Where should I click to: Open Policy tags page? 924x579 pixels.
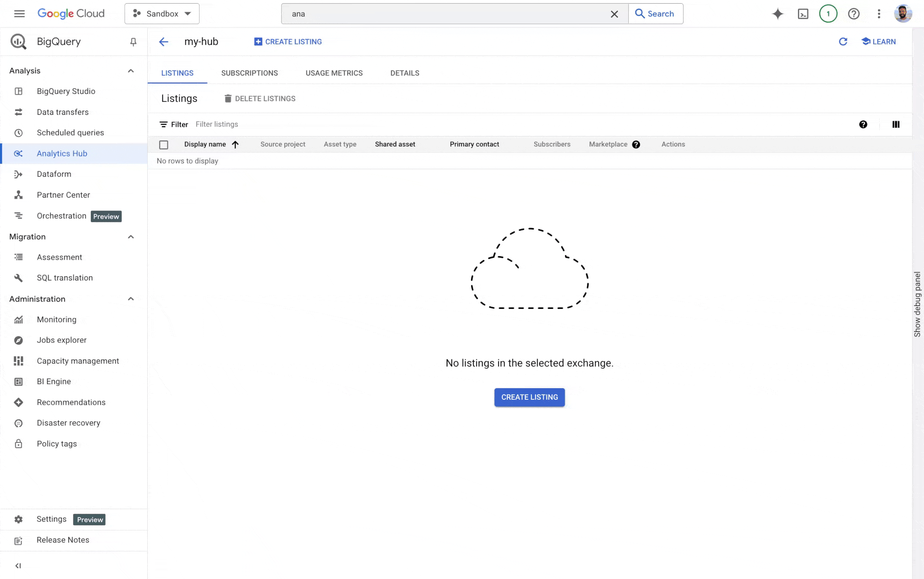tap(74, 444)
